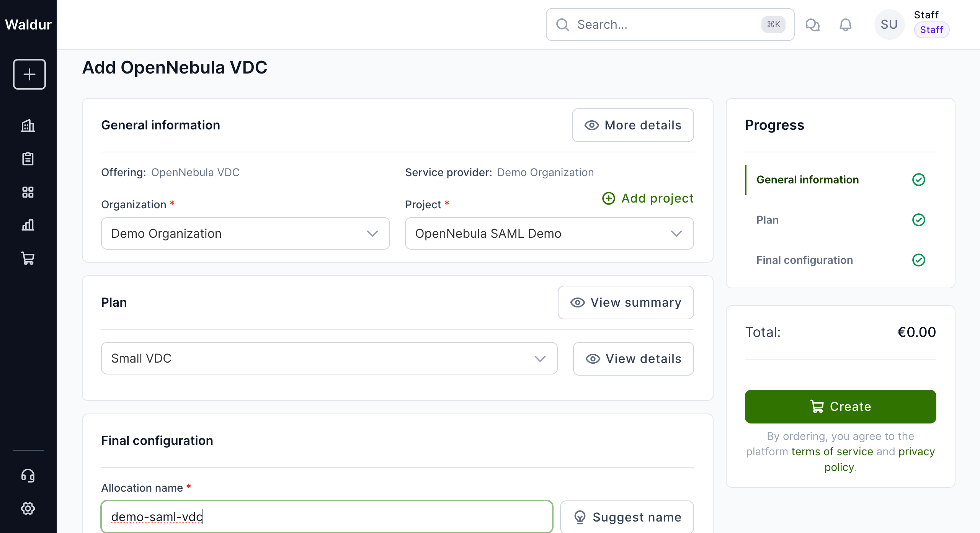Viewport: 980px width, 533px height.
Task: Click More details button
Action: (632, 125)
